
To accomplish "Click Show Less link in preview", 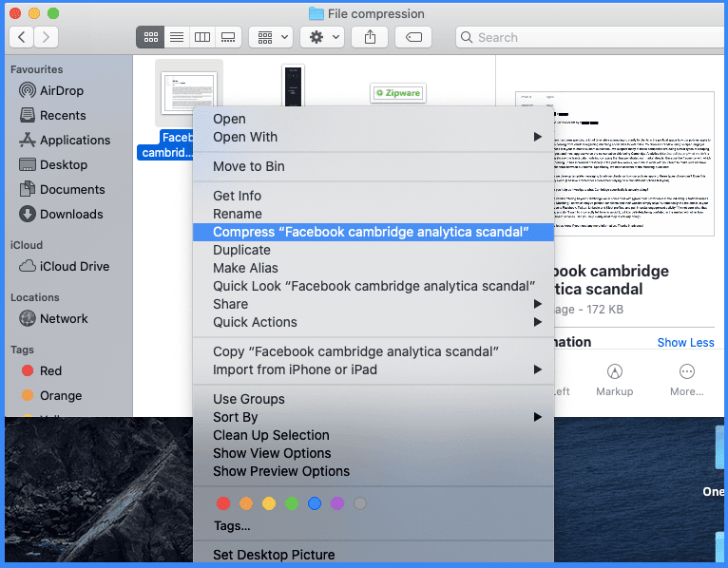I will point(685,343).
